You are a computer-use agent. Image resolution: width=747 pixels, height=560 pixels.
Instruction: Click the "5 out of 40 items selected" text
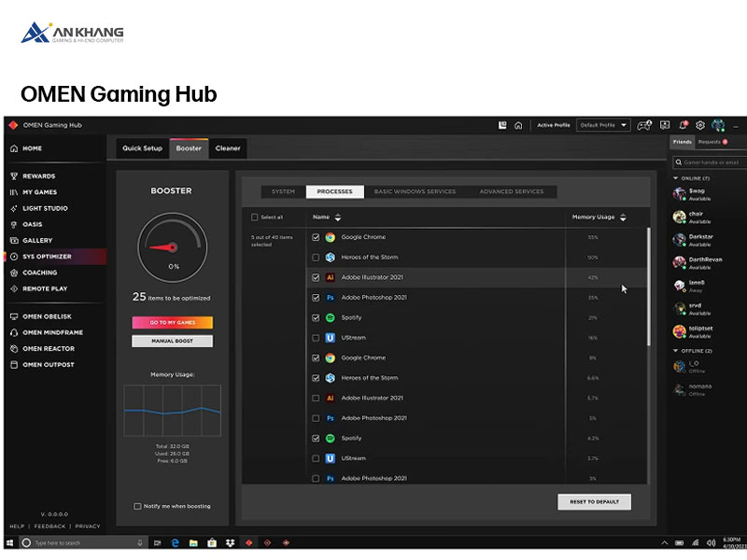(272, 241)
